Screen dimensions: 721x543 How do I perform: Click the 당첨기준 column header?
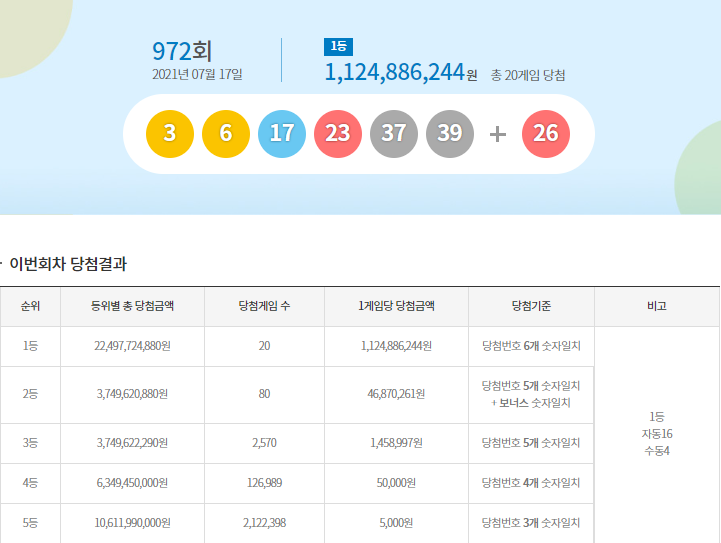[531, 306]
